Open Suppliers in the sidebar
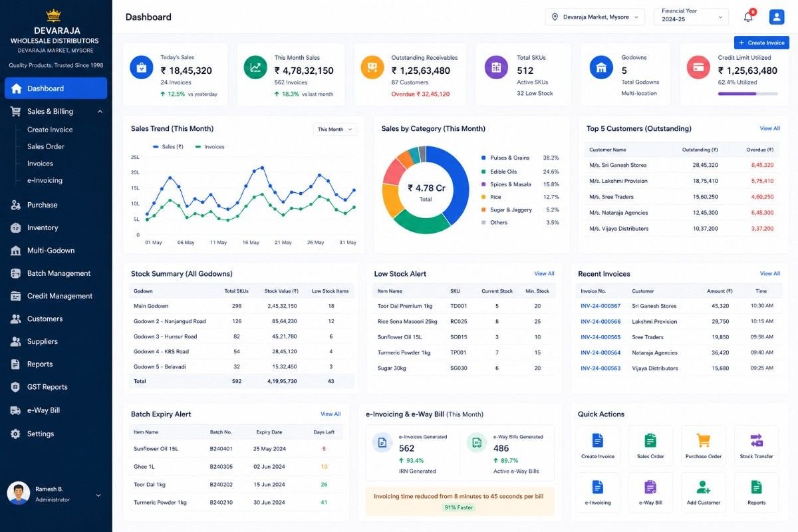 pos(56,341)
